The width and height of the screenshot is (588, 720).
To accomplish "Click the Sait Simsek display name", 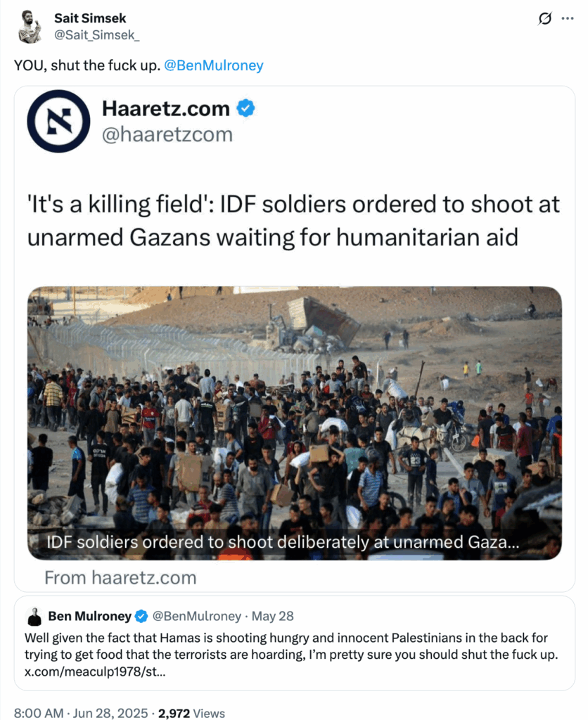I will coord(90,18).
